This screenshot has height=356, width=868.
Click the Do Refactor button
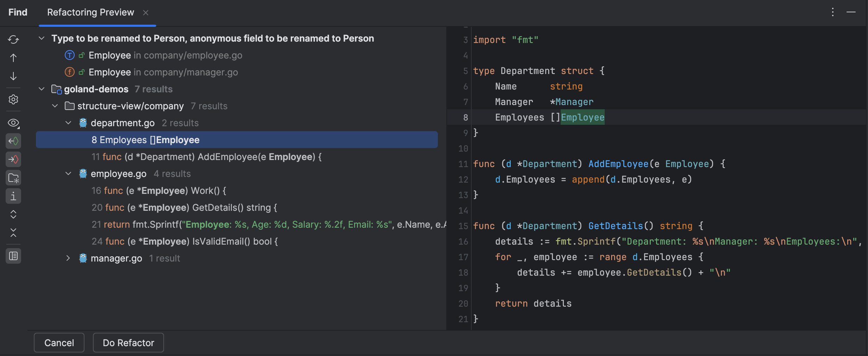pyautogui.click(x=128, y=342)
